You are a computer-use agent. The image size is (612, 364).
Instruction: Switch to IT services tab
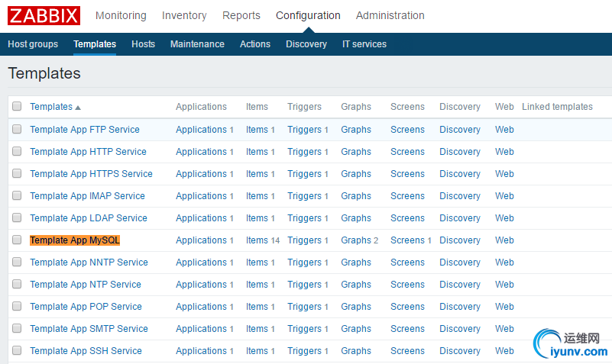[x=364, y=44]
